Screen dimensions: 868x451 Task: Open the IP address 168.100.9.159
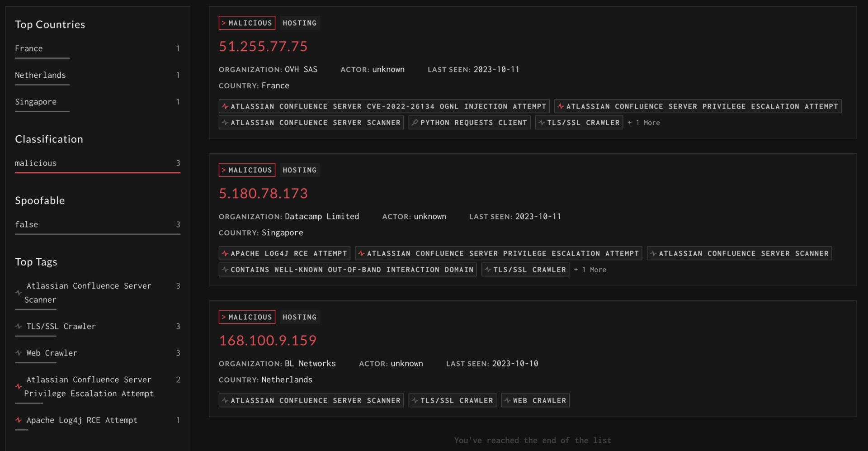click(268, 340)
